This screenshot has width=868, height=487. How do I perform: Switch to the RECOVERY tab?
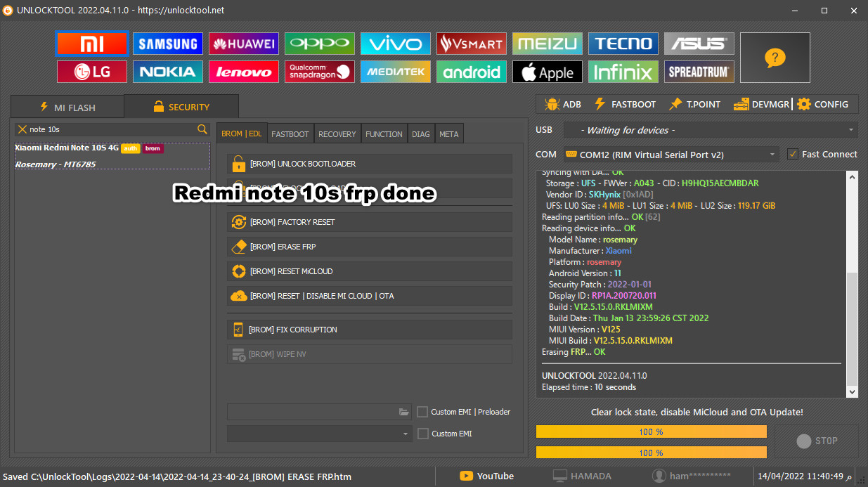coord(337,134)
